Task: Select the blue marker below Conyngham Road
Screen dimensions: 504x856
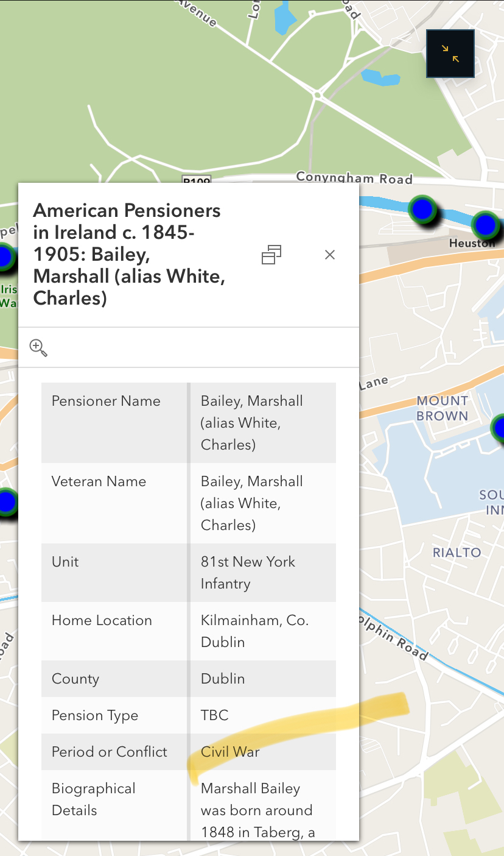Action: (x=421, y=210)
